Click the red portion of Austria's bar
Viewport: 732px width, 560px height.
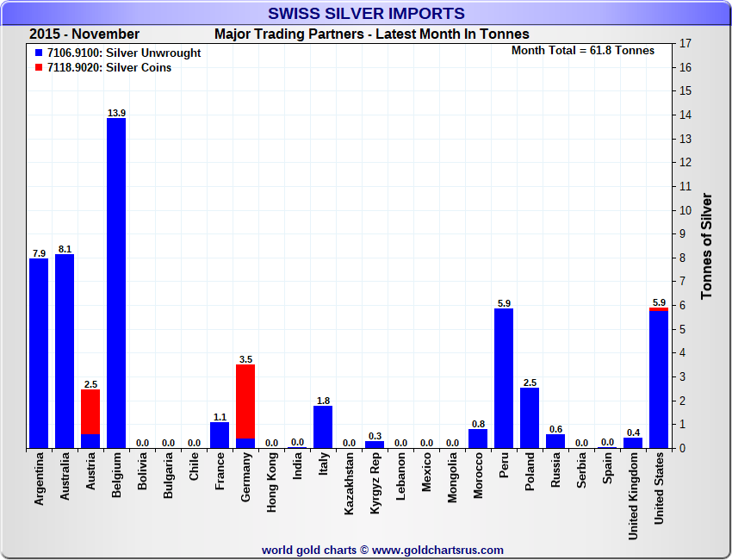[x=90, y=412]
